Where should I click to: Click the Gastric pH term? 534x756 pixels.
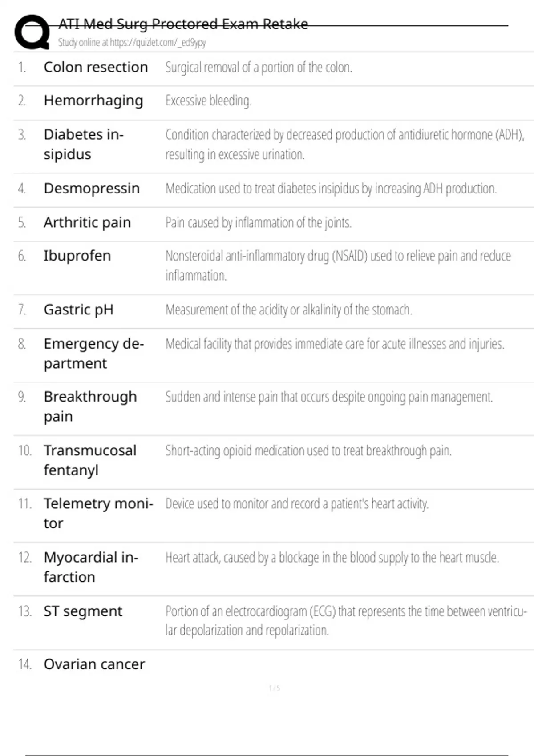[78, 310]
